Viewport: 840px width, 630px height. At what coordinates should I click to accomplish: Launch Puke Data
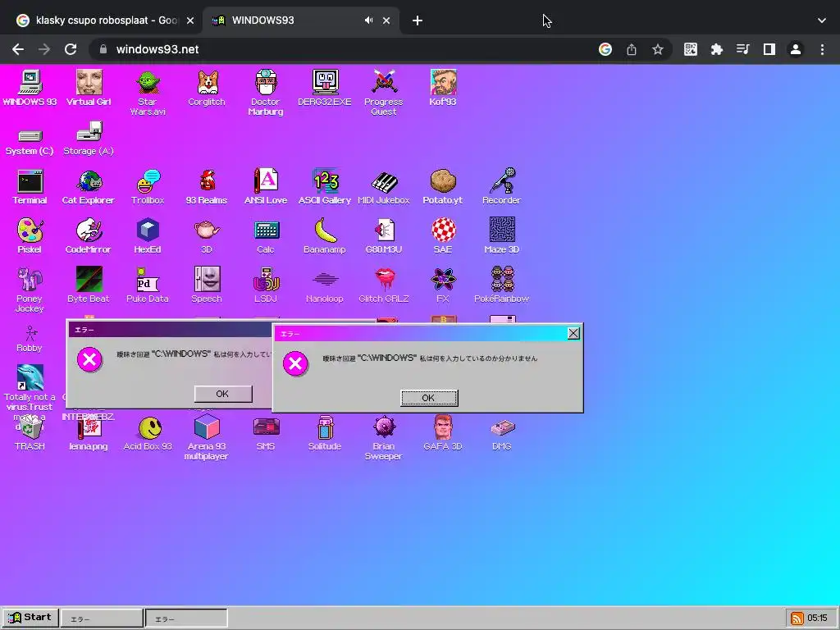148,285
